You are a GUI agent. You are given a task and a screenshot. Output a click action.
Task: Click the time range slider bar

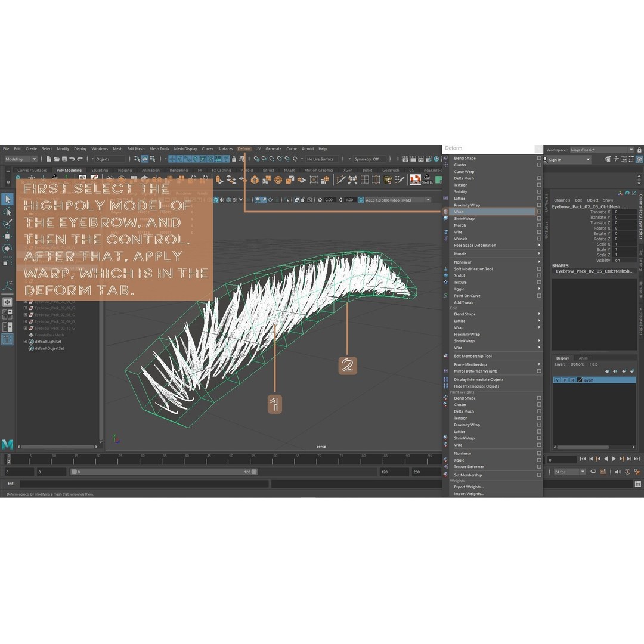(x=164, y=472)
